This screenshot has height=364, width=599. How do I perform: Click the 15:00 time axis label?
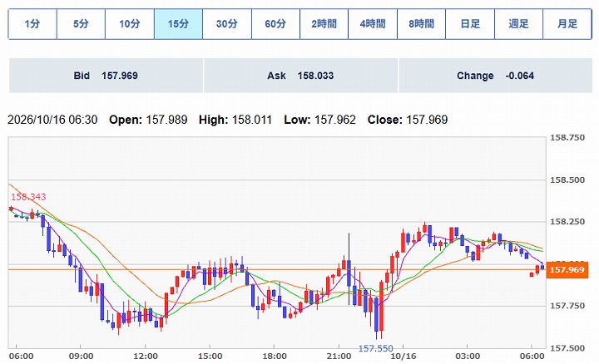pyautogui.click(x=210, y=357)
